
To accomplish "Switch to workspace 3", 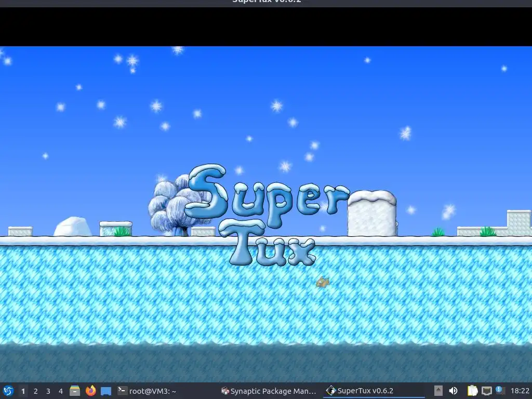I will point(48,391).
